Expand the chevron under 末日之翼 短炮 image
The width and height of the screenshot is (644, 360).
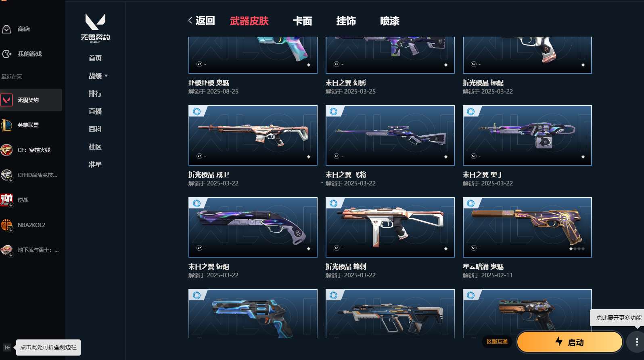(x=199, y=248)
